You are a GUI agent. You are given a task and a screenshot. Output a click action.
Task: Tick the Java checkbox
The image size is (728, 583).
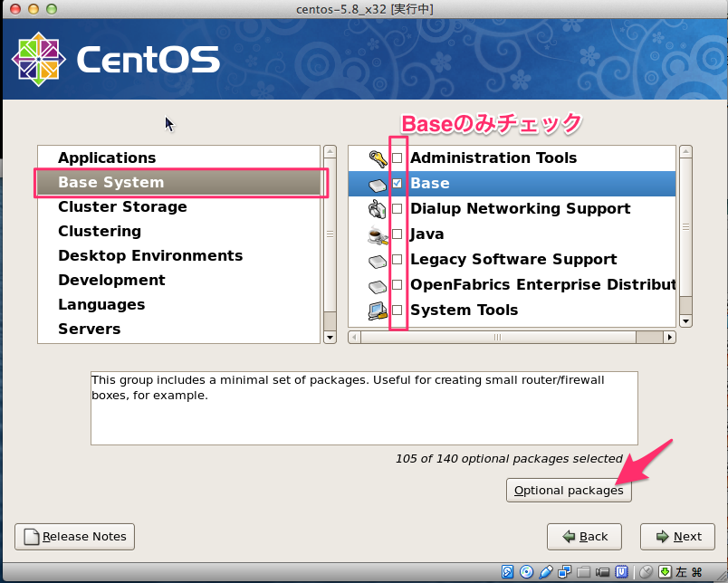397,234
